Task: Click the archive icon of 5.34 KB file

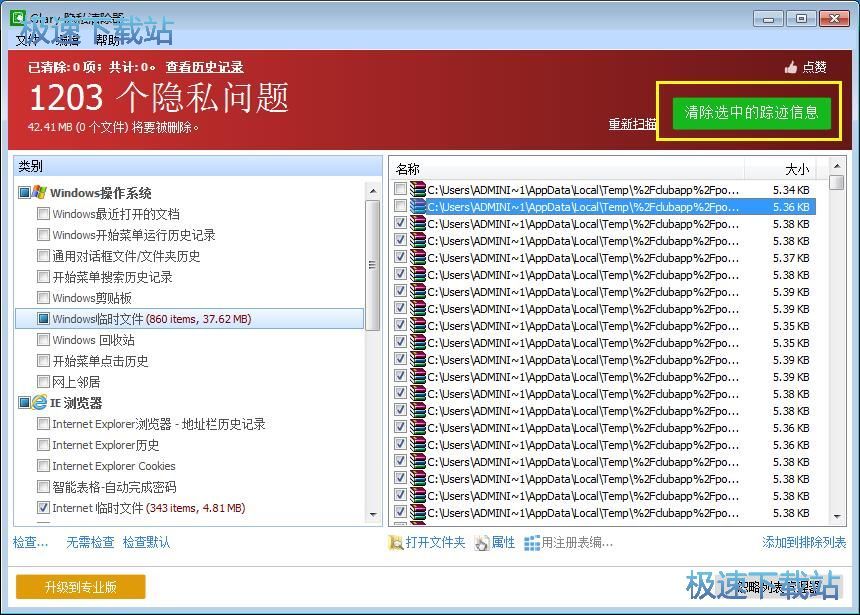Action: pos(417,189)
